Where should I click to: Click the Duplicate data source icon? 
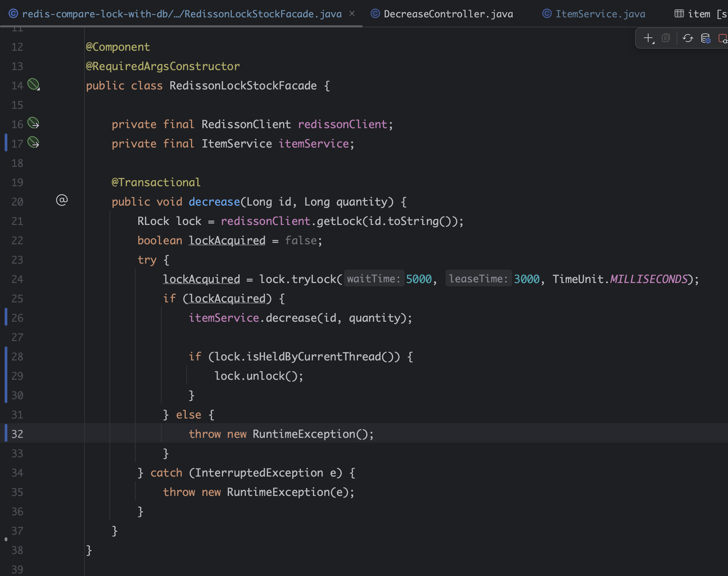pos(666,38)
